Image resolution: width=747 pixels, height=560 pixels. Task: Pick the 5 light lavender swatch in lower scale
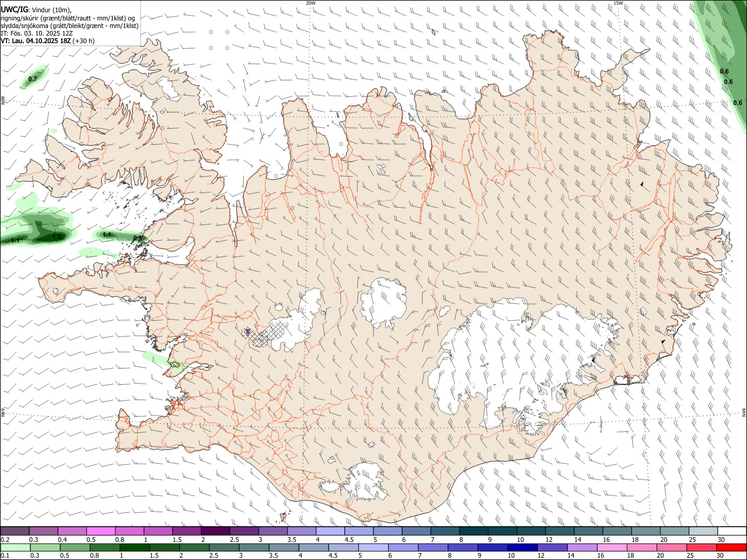tap(373, 548)
